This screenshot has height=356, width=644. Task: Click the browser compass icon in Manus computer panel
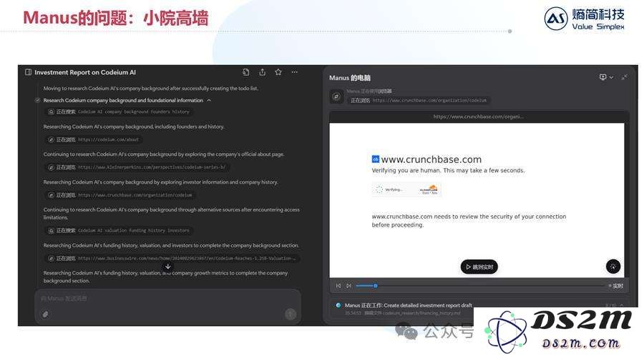(x=336, y=97)
